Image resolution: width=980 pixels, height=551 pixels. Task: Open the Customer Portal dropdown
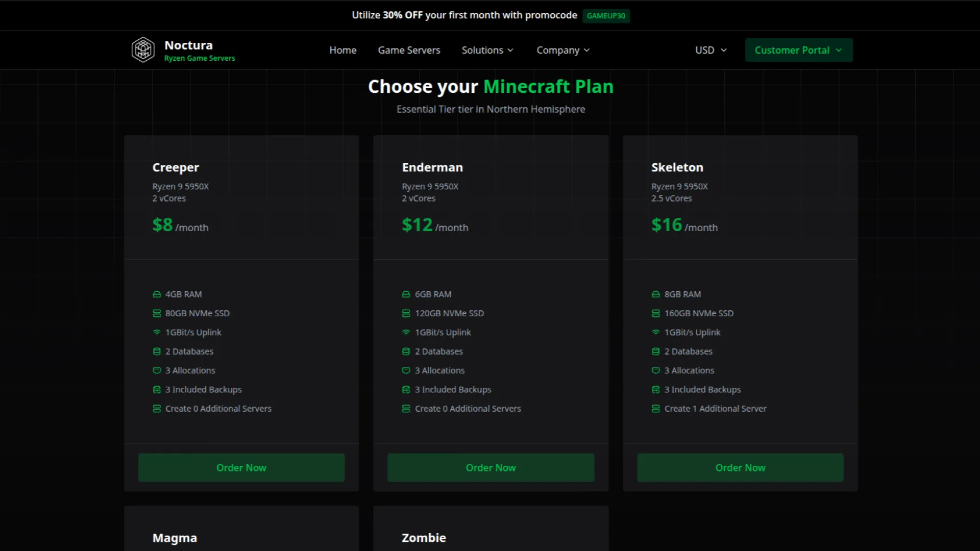click(798, 50)
